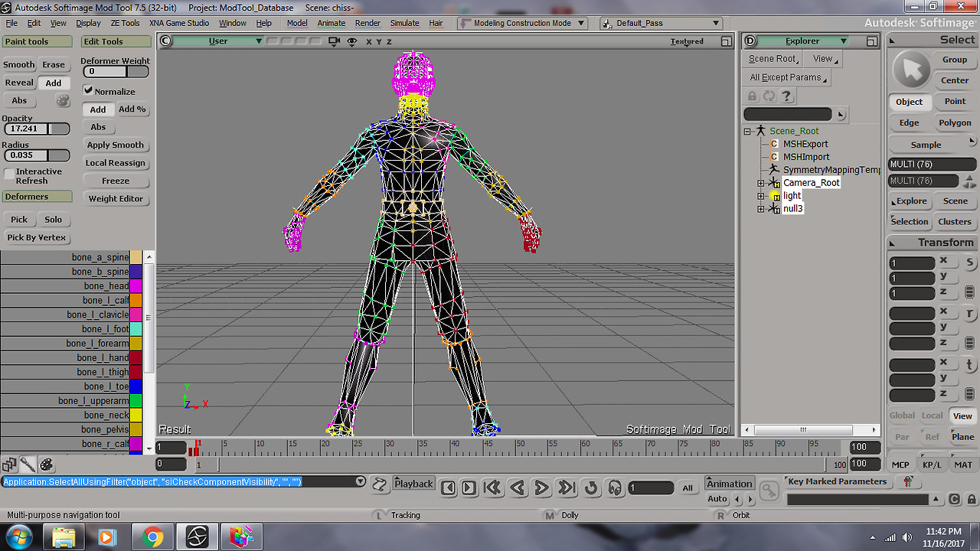Viewport: 980px width, 551px height.
Task: Open the Textured display mode menu
Action: click(687, 41)
